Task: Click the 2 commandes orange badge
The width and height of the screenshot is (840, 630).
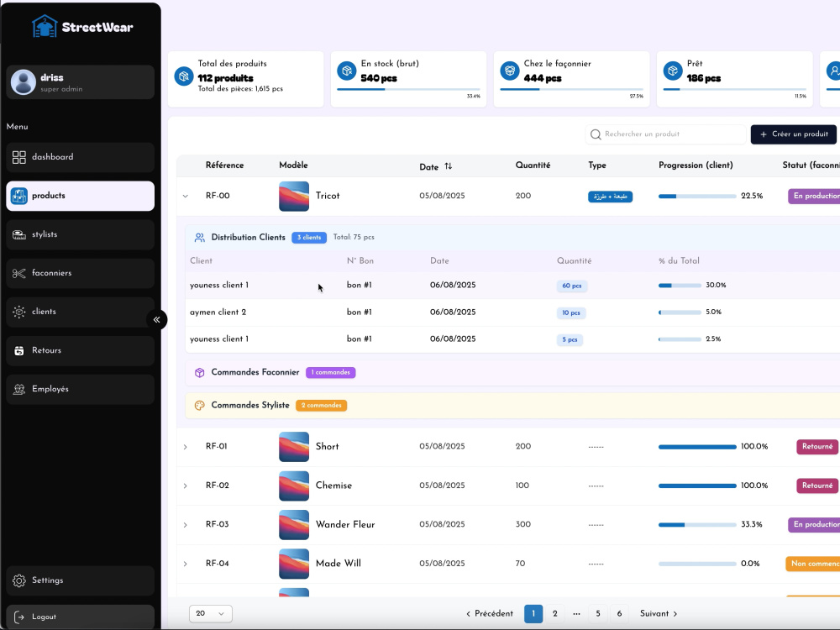Action: tap(321, 406)
